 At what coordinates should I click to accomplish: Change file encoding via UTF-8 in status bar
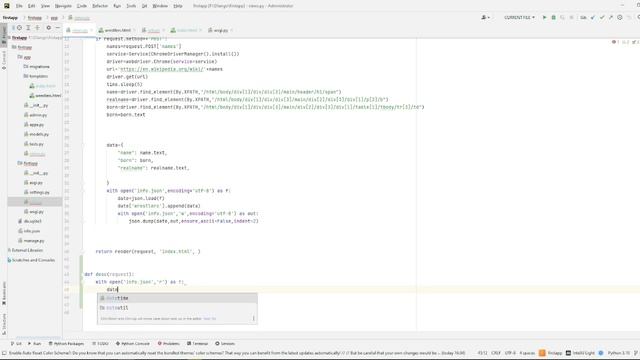point(510,353)
